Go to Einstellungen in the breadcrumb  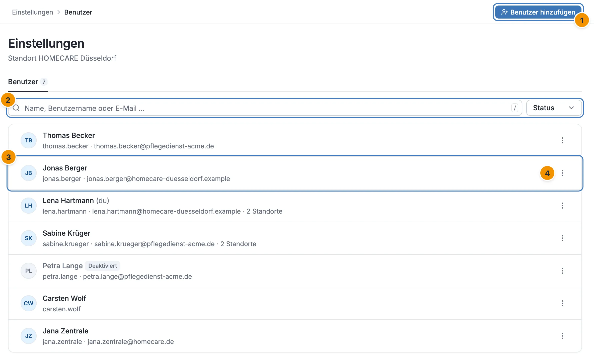click(33, 12)
